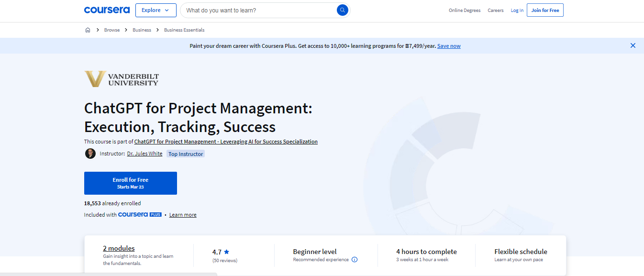Click the blue search magnifier button
Screen dimensions: 644x276
pyautogui.click(x=342, y=10)
